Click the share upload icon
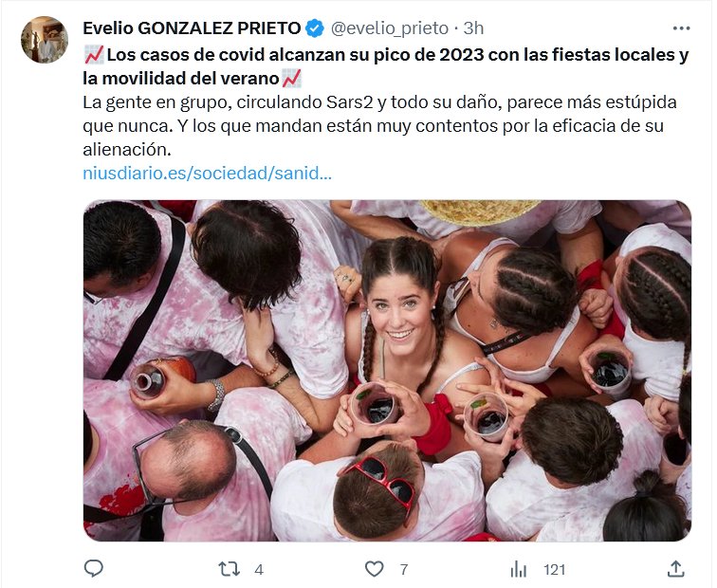The image size is (717, 588). click(x=676, y=569)
